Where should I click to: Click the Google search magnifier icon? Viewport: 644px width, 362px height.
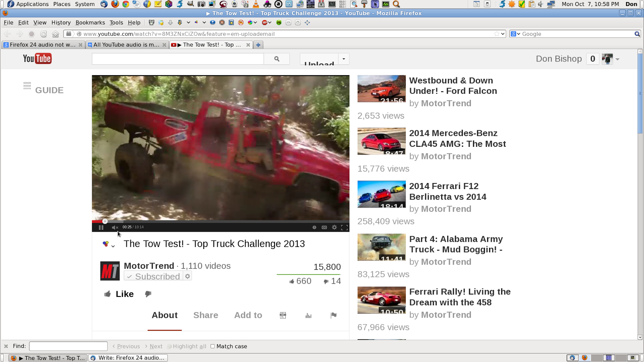point(637,34)
